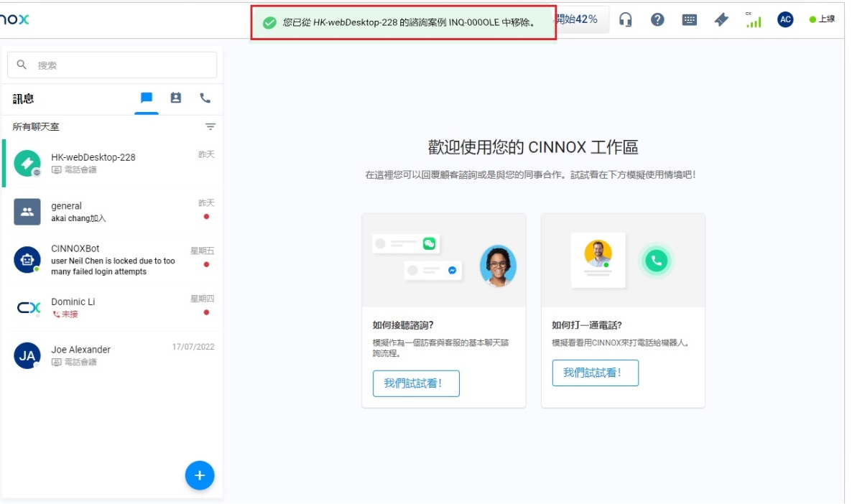This screenshot has width=852, height=504.
Task: Open the dial pad keyboard icon
Action: point(690,20)
